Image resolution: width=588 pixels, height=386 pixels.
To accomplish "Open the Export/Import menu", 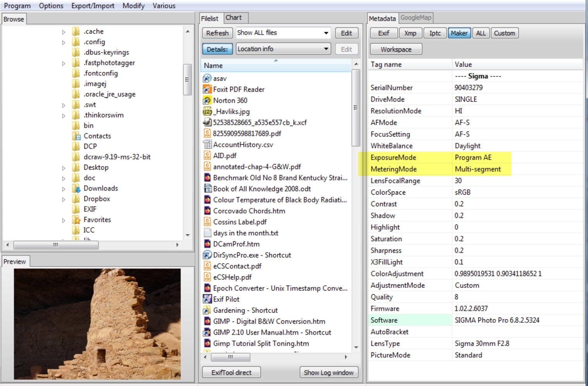I will [93, 6].
